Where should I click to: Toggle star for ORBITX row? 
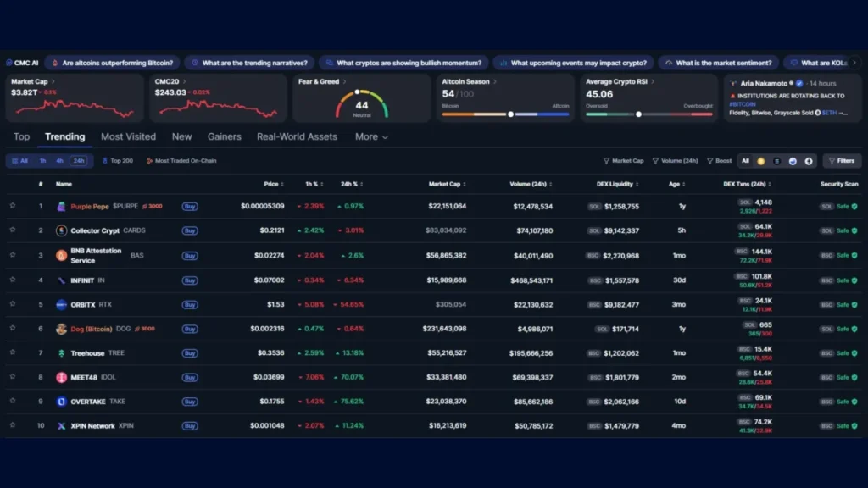(12, 304)
